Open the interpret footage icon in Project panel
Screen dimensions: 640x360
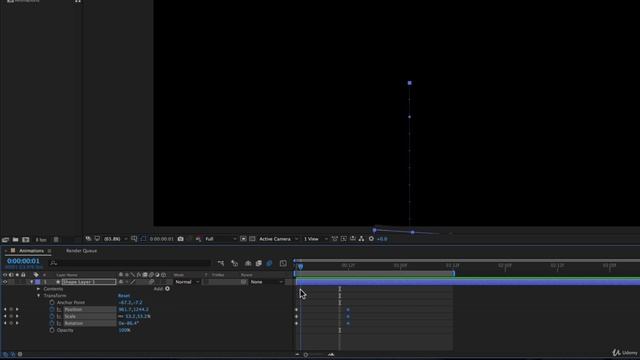coord(5,240)
